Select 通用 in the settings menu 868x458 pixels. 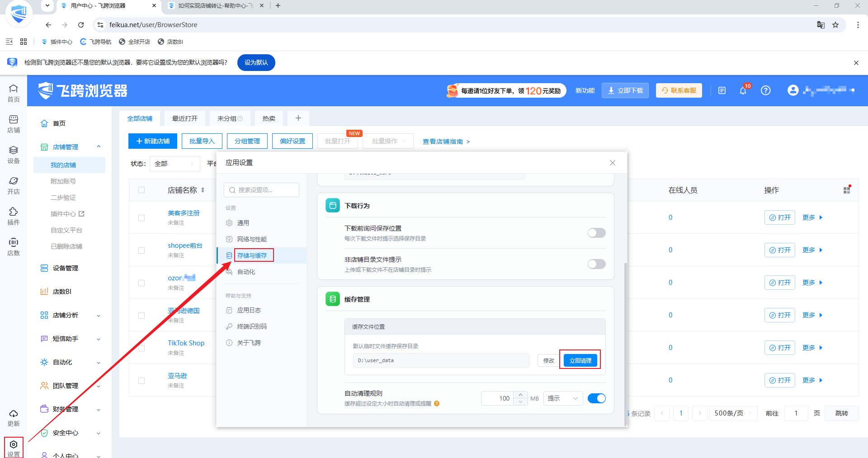243,223
